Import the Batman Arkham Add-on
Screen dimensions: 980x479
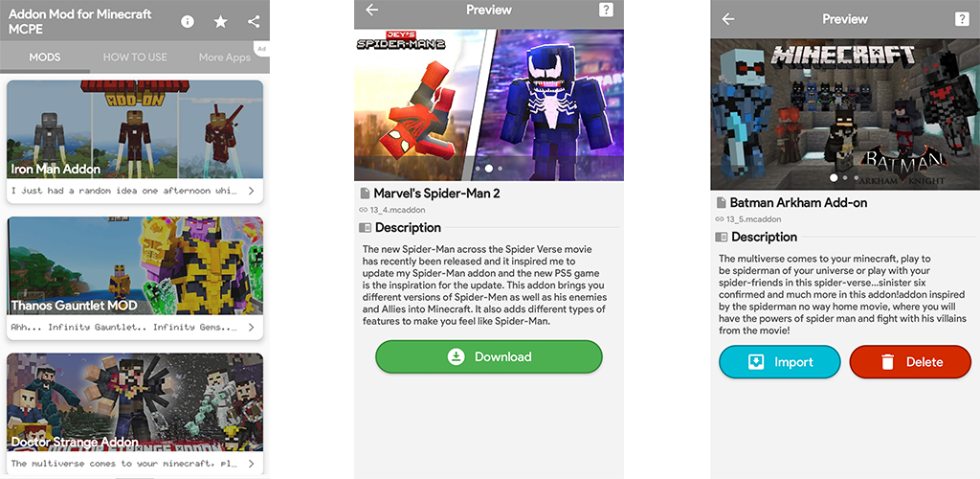click(x=780, y=362)
